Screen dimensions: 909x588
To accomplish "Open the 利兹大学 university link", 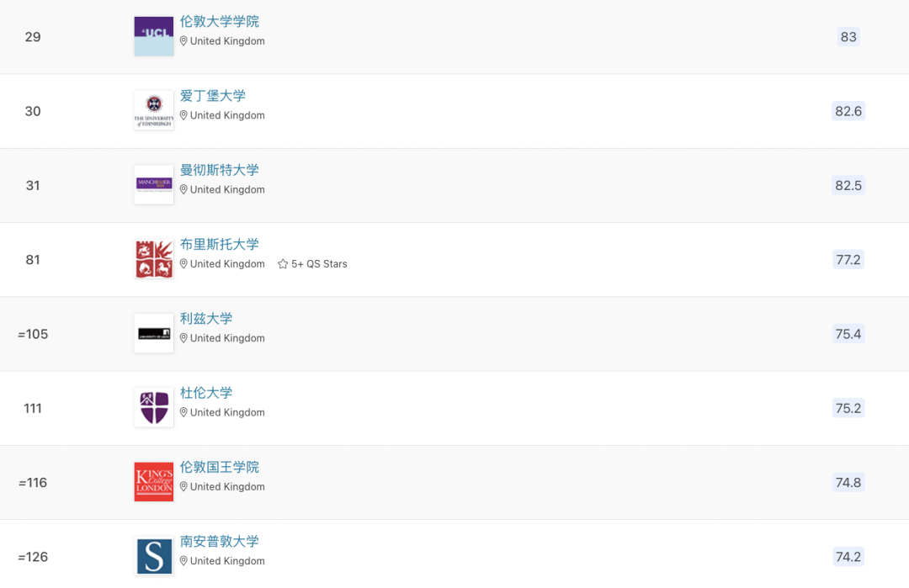I will pyautogui.click(x=206, y=318).
